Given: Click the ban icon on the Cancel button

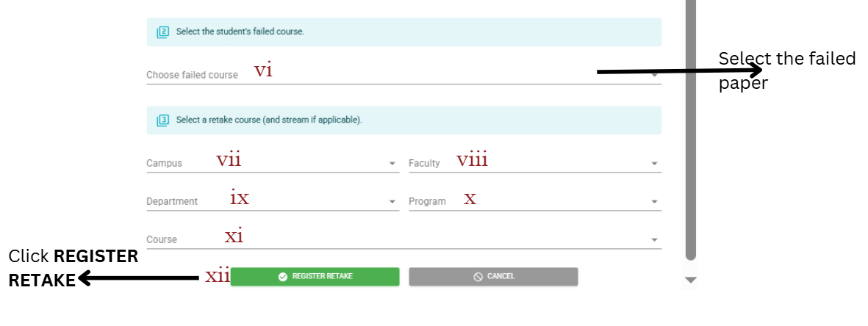Looking at the screenshot, I should [478, 277].
